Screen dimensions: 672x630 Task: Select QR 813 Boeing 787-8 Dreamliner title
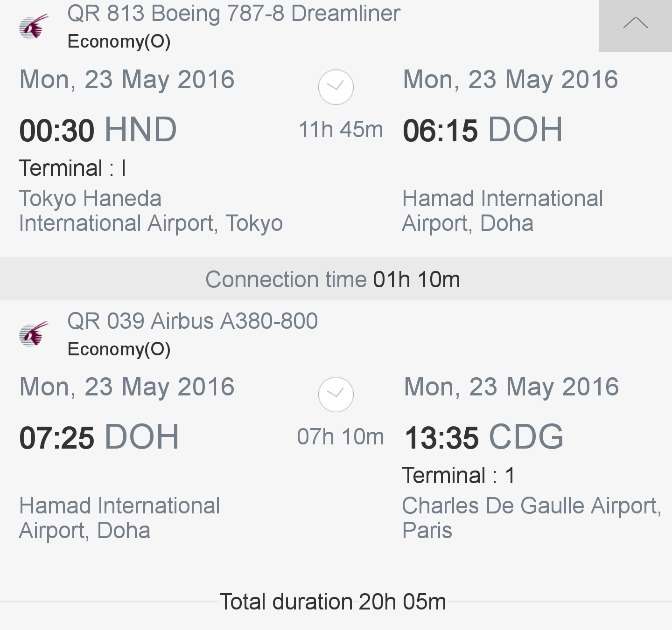pyautogui.click(x=234, y=14)
